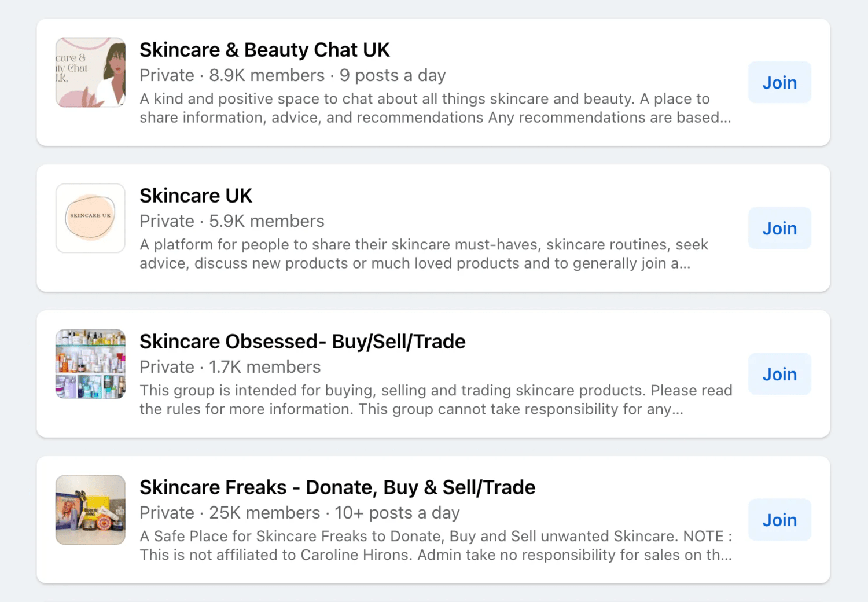
Task: Click the "A kind and positive space" description
Action: coord(435,108)
